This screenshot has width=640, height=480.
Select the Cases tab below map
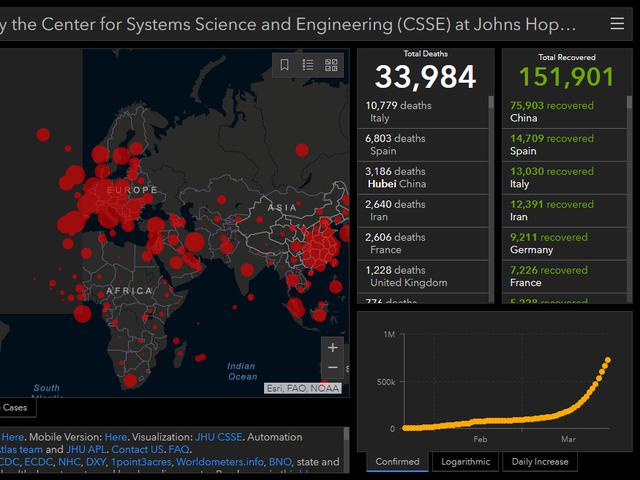[x=15, y=407]
